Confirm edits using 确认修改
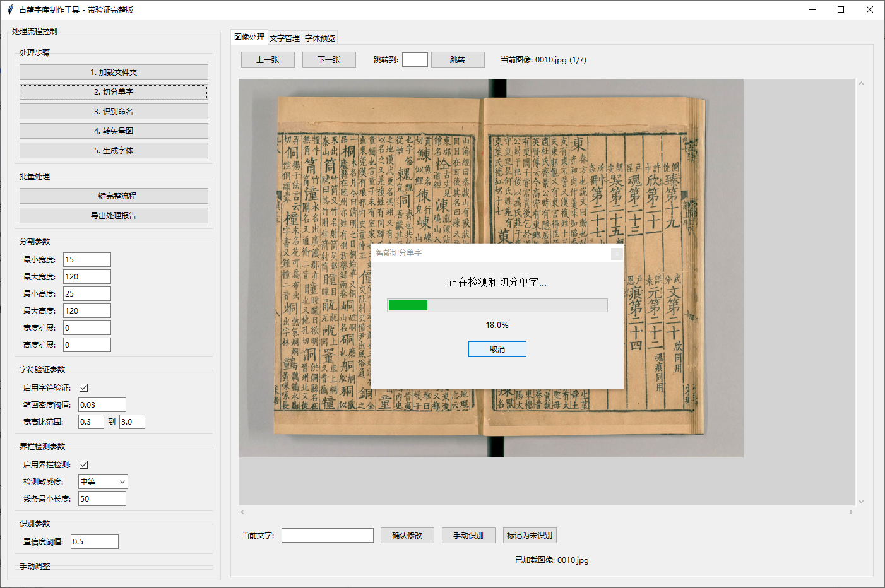 pos(407,535)
